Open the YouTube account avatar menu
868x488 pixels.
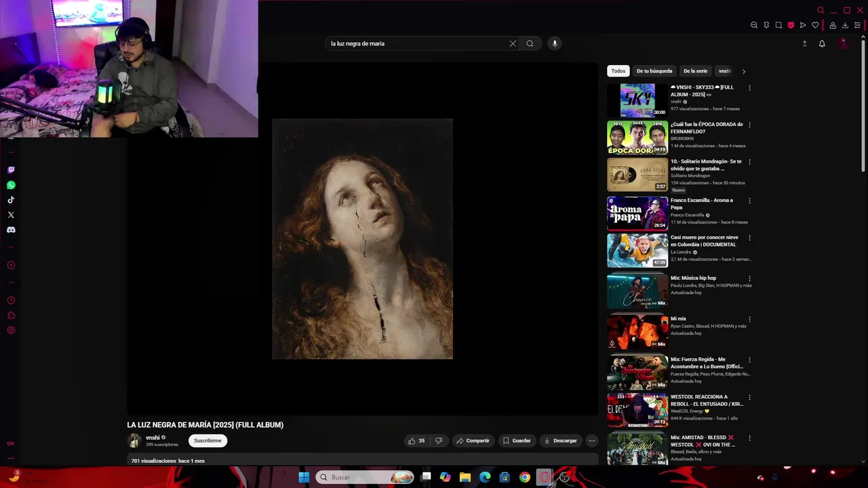coord(844,43)
